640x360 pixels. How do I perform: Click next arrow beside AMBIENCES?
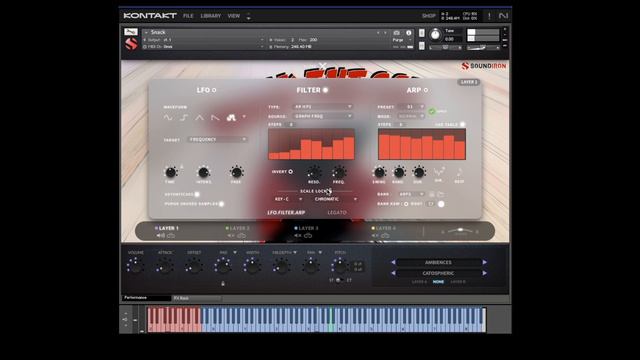(x=484, y=262)
